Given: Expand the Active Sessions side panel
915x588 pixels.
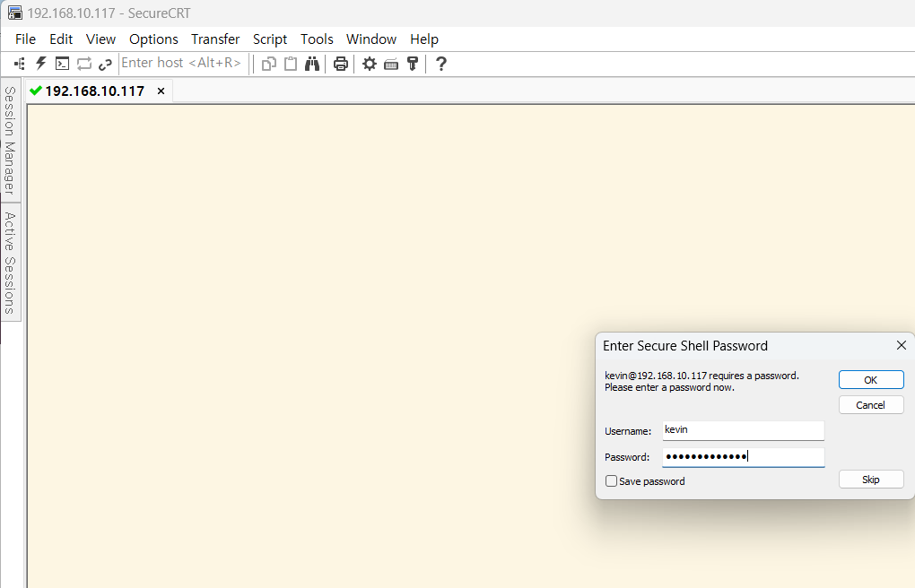Looking at the screenshot, I should [10, 263].
